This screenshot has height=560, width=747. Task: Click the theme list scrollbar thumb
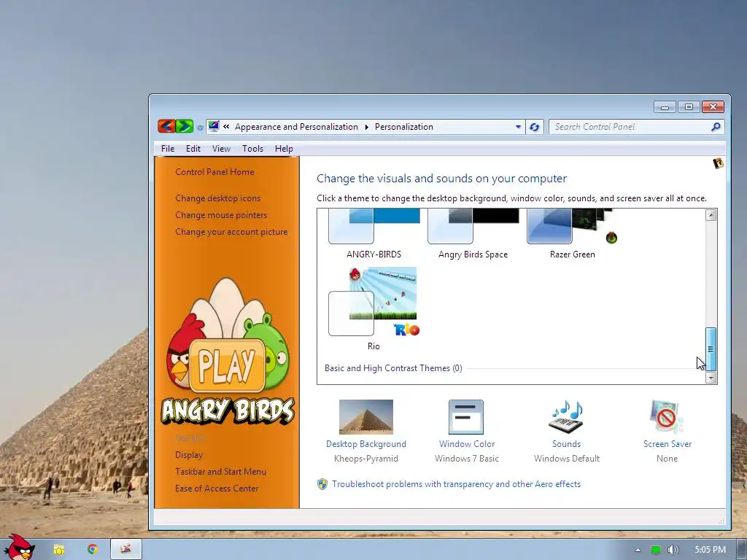[711, 349]
